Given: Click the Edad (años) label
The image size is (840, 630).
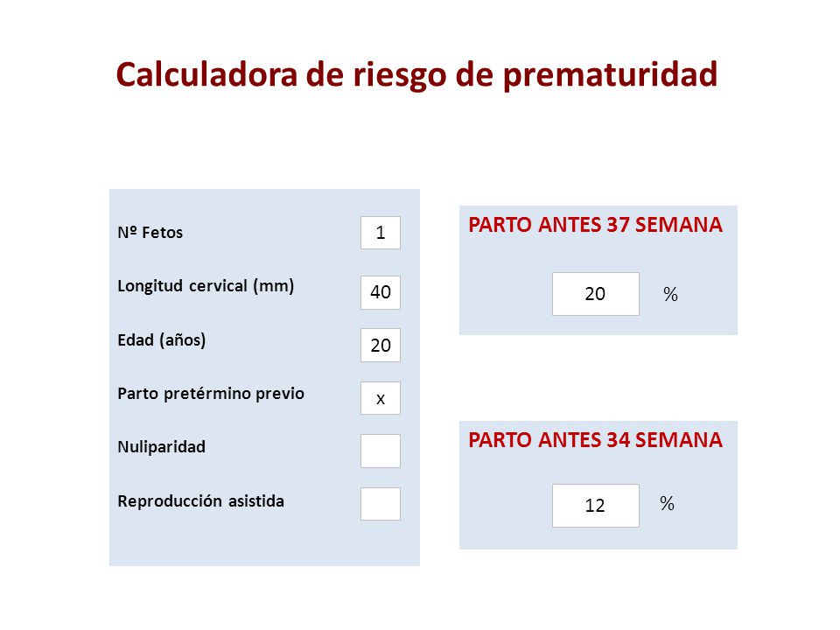Looking at the screenshot, I should (x=162, y=340).
